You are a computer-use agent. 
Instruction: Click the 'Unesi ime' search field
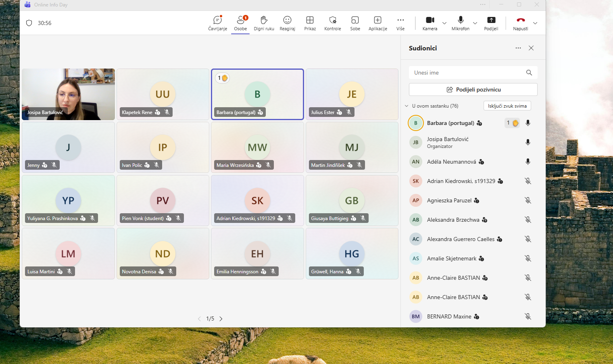click(468, 73)
